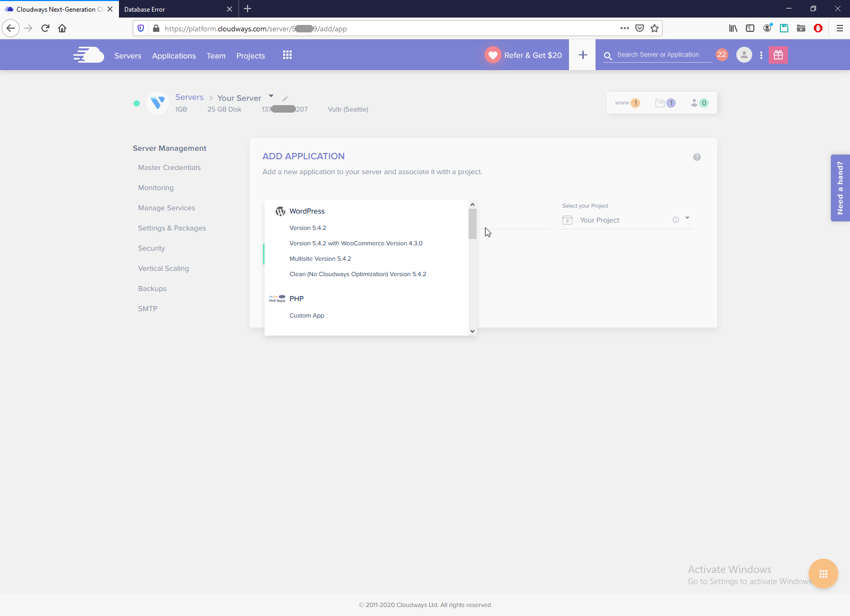Open Security section
Screen dimensions: 850x616
tap(151, 248)
